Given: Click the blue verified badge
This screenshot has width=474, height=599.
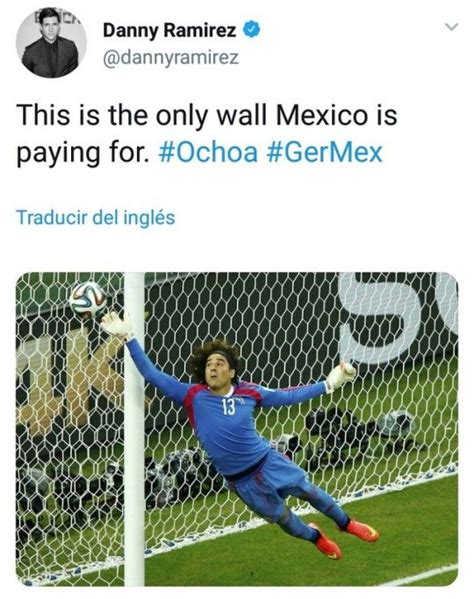Looking at the screenshot, I should (x=252, y=30).
